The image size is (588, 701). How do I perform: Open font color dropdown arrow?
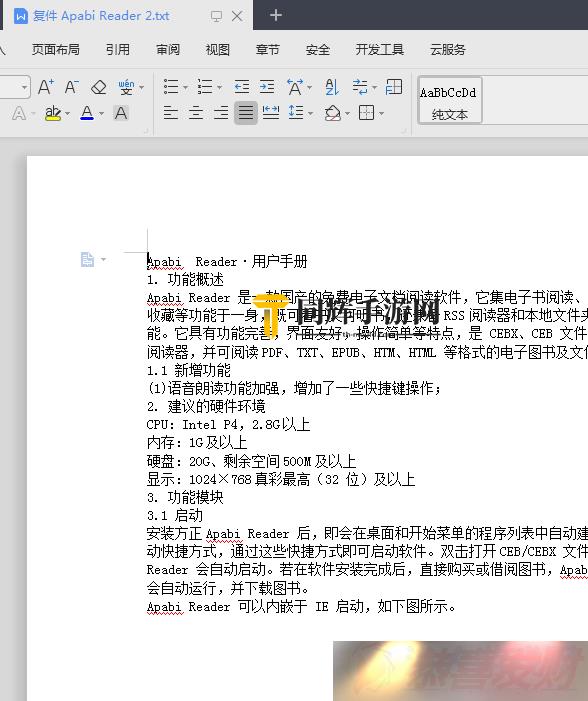click(102, 114)
